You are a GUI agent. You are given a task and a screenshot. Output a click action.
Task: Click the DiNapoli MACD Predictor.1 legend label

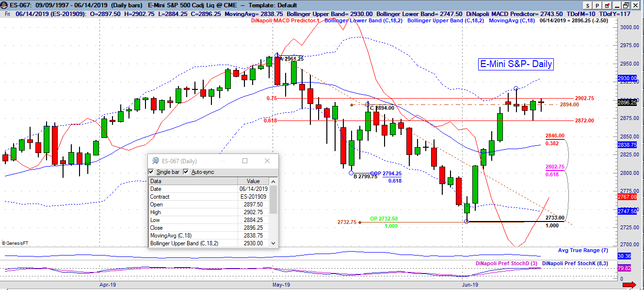(285, 21)
